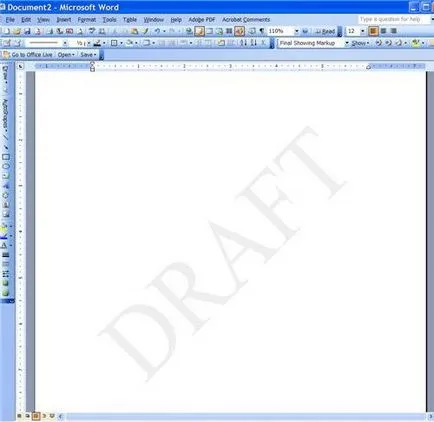Click the Columns icon
434x422 pixels.
[x=229, y=31]
